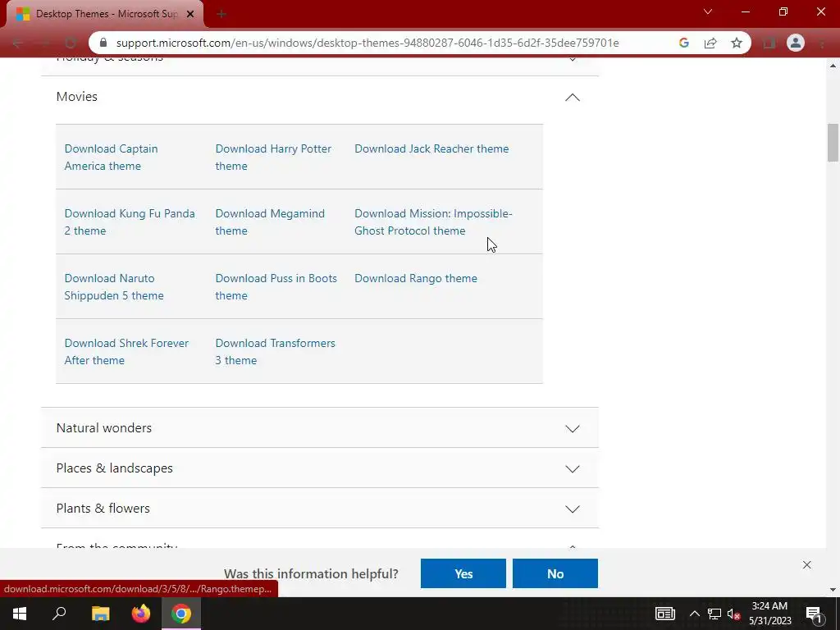
Task: Click the scrollbar down arrow
Action: (x=833, y=590)
